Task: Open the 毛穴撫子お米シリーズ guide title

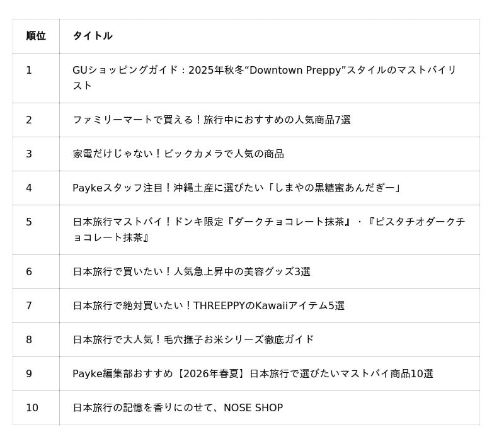Action: coord(193,339)
